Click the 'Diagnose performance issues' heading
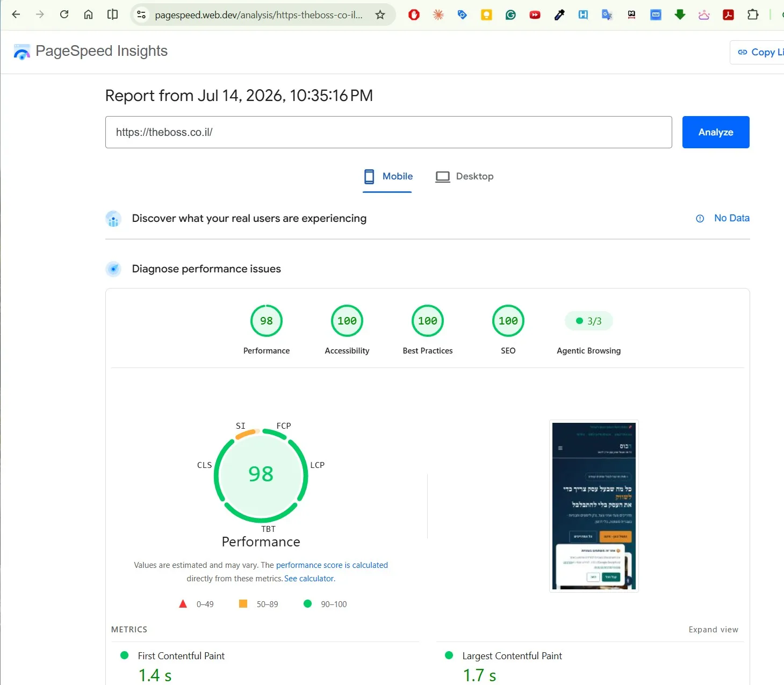The height and width of the screenshot is (685, 784). click(x=206, y=269)
